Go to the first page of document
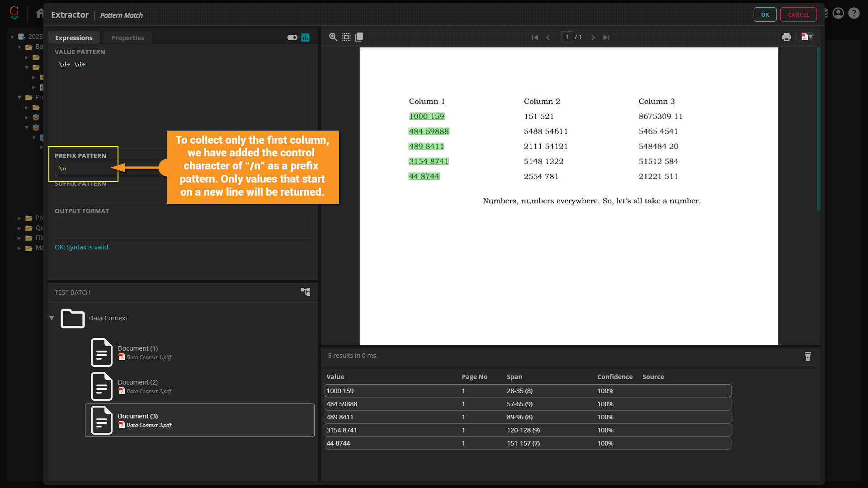 click(535, 38)
